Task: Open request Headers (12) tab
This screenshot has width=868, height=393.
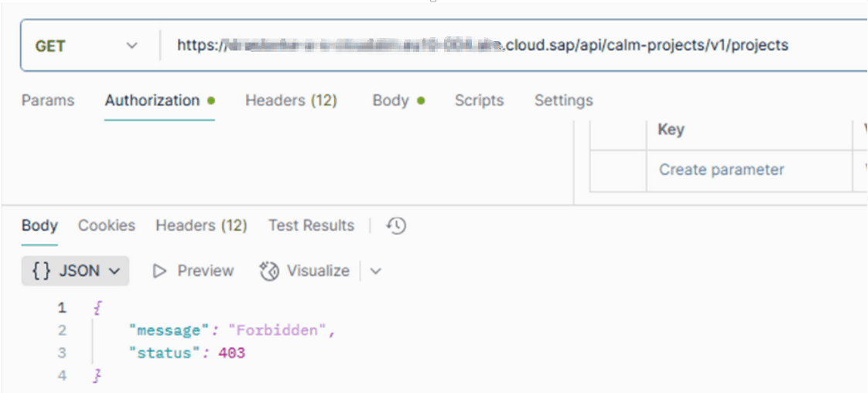Action: click(x=291, y=101)
